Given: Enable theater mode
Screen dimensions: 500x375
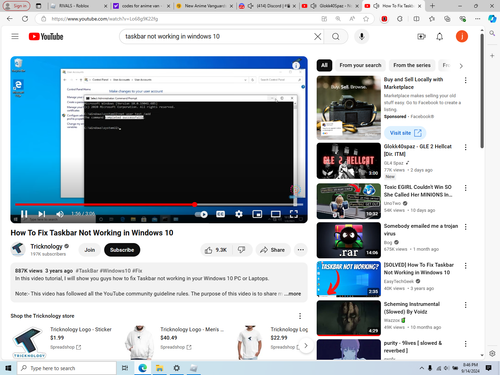Looking at the screenshot, I should coord(275,214).
